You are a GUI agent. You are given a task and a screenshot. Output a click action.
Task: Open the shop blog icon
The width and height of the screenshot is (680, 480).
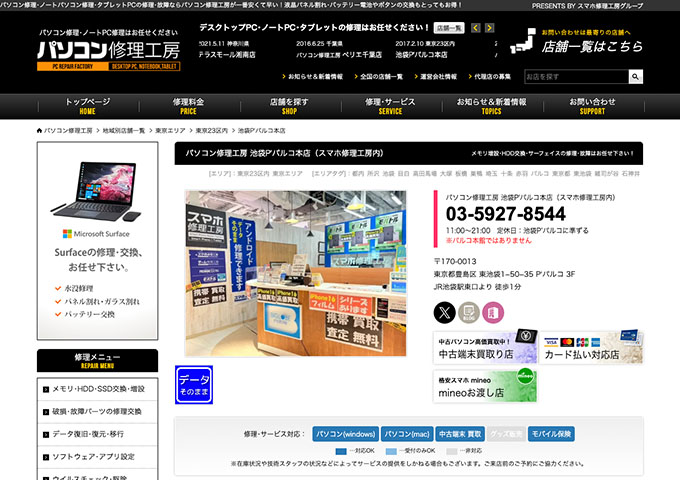coord(470,313)
